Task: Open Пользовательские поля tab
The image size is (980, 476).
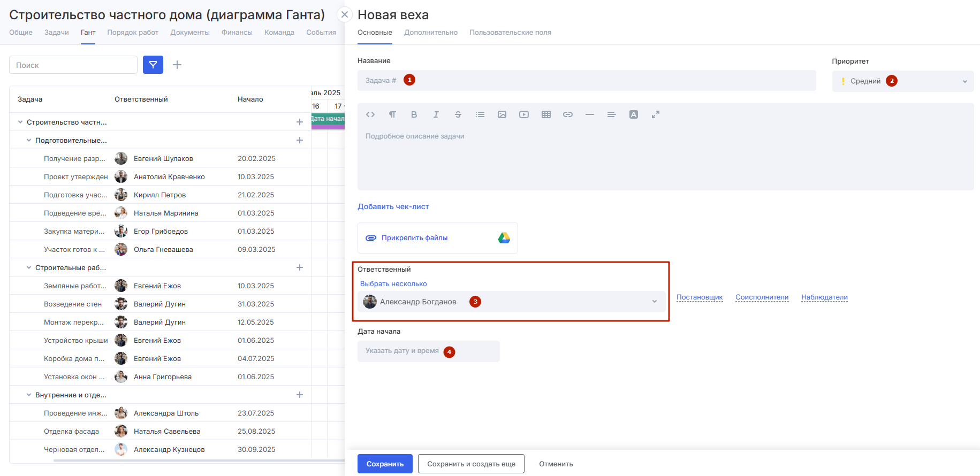Action: 510,33
